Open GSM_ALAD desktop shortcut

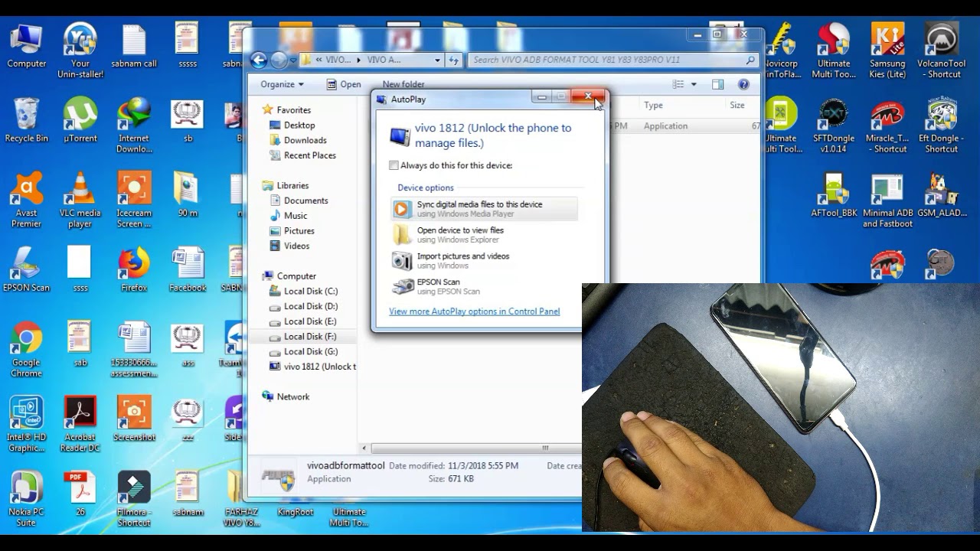point(941,195)
